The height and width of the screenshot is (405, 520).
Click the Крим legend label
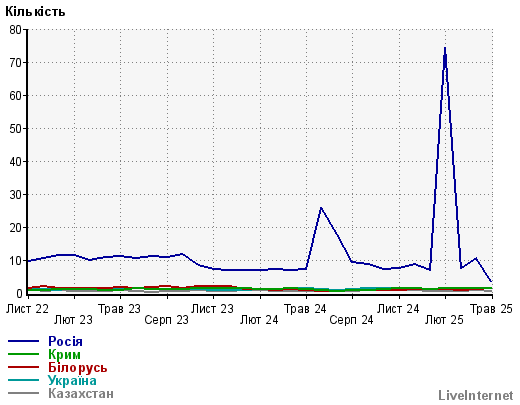tap(64, 354)
